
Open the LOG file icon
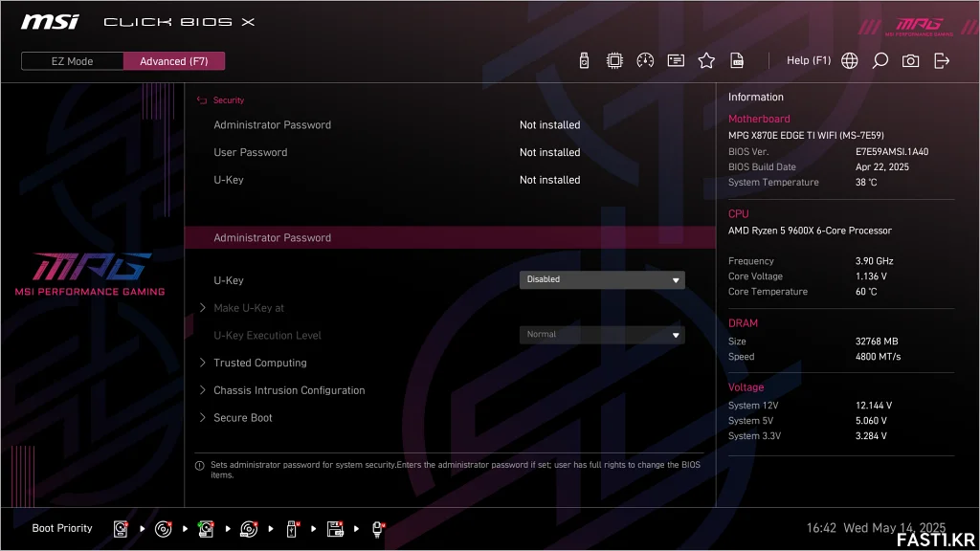pos(737,60)
